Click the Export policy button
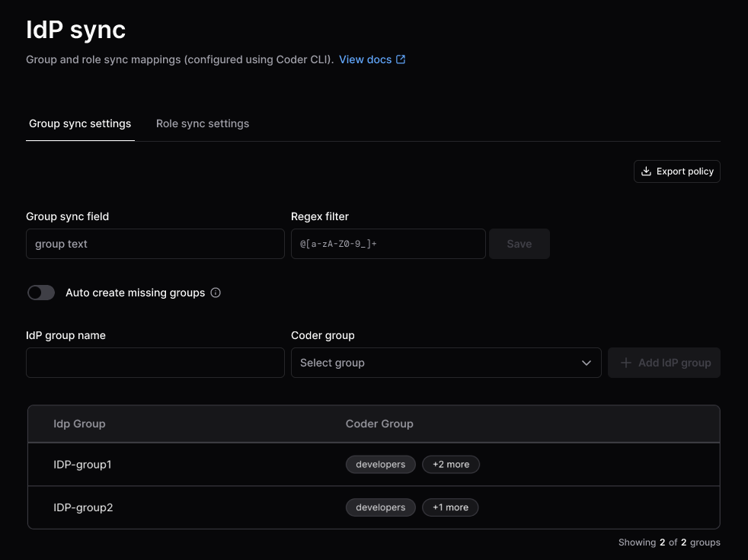 [x=677, y=171]
